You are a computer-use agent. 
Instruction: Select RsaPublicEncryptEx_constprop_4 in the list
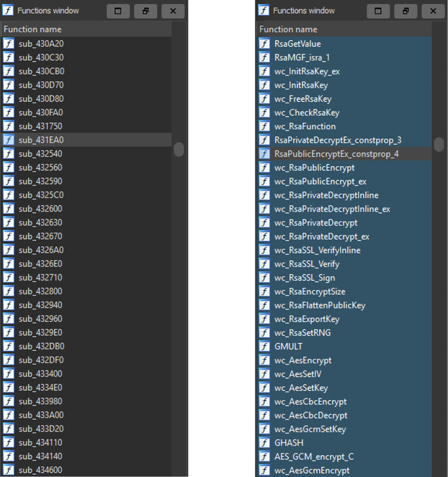(x=336, y=154)
